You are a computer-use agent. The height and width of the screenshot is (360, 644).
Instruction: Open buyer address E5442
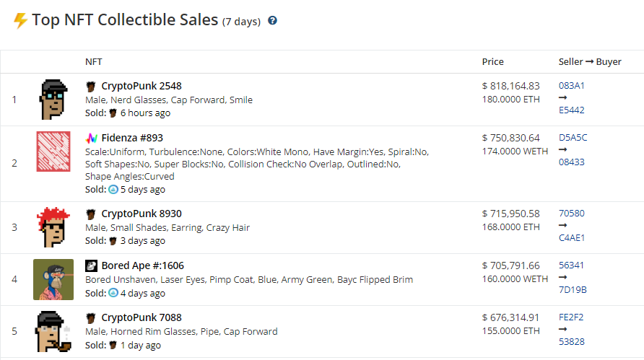(571, 110)
